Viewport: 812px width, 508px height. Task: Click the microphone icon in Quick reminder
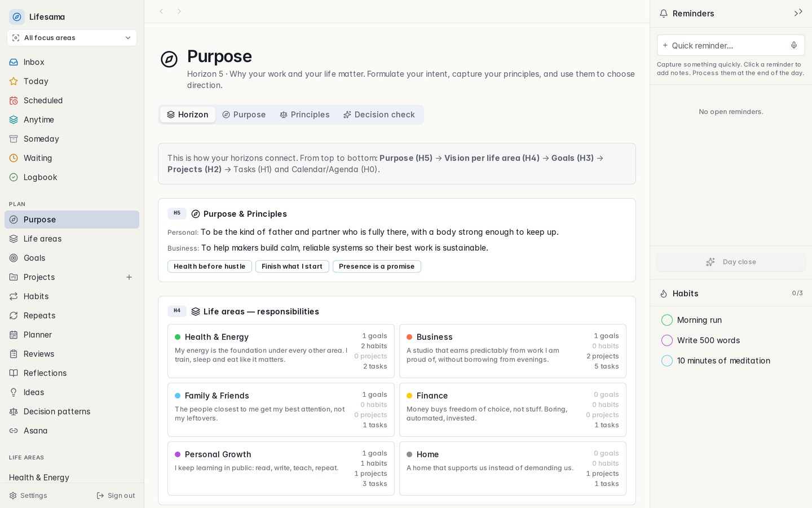(x=794, y=45)
